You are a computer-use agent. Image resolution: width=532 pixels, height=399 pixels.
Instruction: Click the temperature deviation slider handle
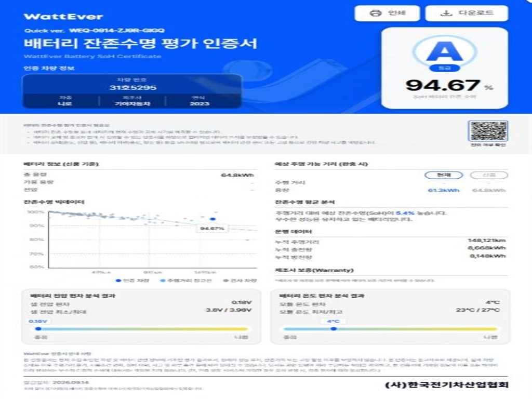[x=334, y=329]
